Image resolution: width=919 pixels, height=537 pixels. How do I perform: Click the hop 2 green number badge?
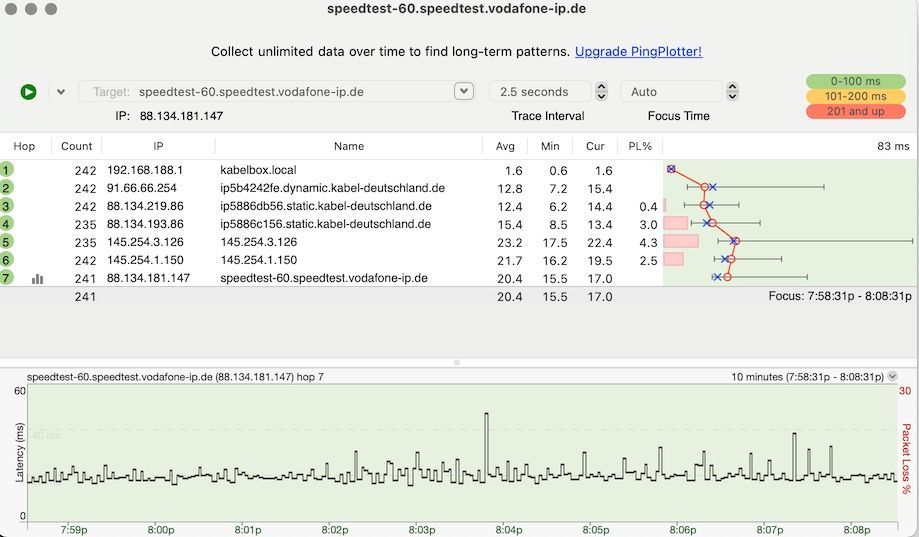pyautogui.click(x=7, y=188)
